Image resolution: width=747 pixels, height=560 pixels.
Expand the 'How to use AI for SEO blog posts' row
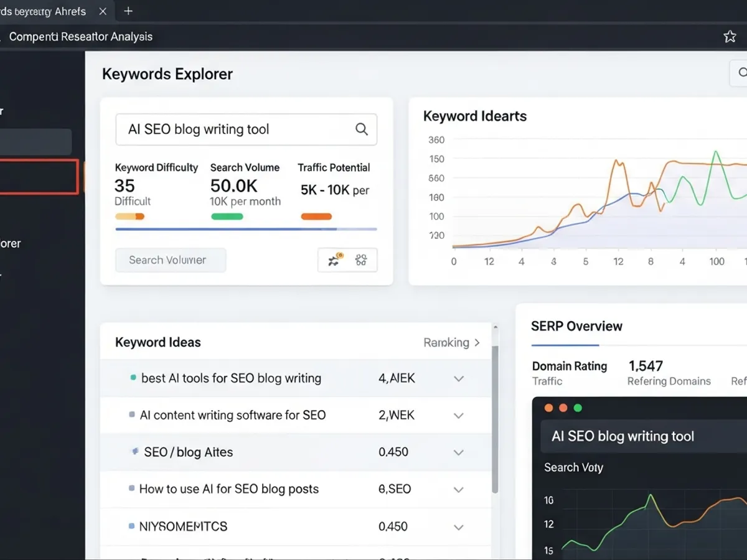click(x=459, y=489)
